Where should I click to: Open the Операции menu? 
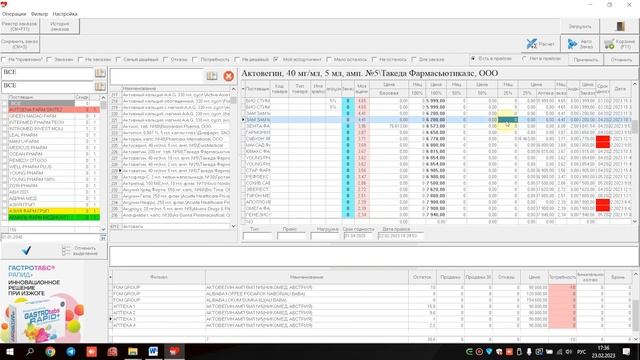click(x=14, y=14)
